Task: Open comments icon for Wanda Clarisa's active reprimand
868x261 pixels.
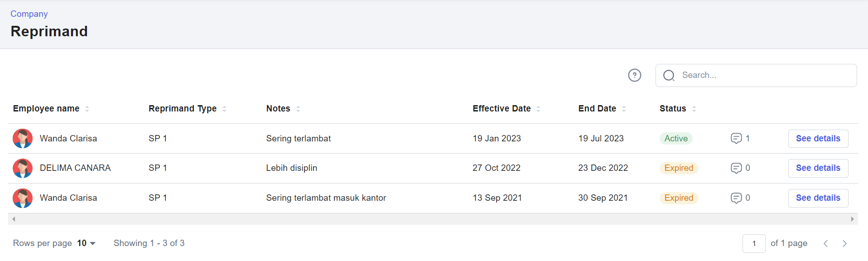Action: (736, 139)
